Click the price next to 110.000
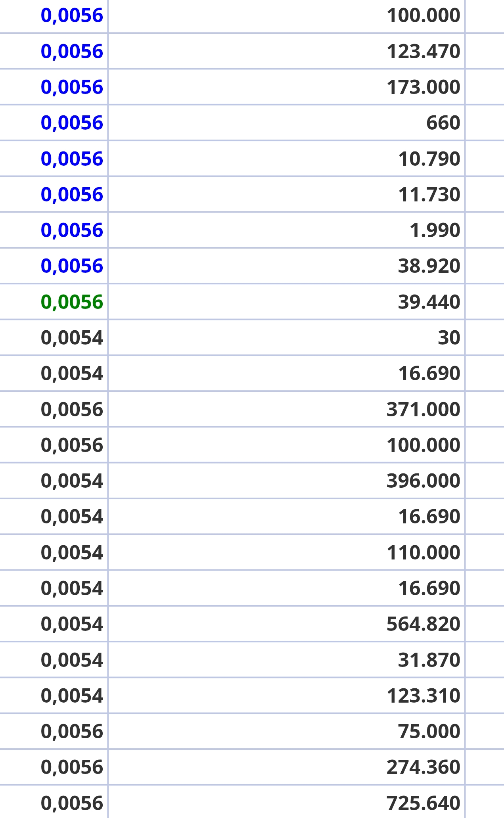The image size is (504, 818). pos(72,553)
